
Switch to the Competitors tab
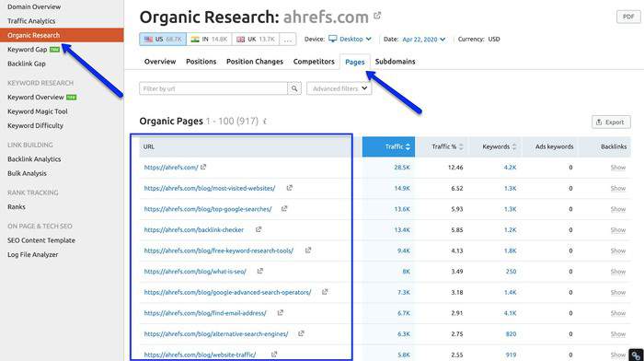(314, 62)
